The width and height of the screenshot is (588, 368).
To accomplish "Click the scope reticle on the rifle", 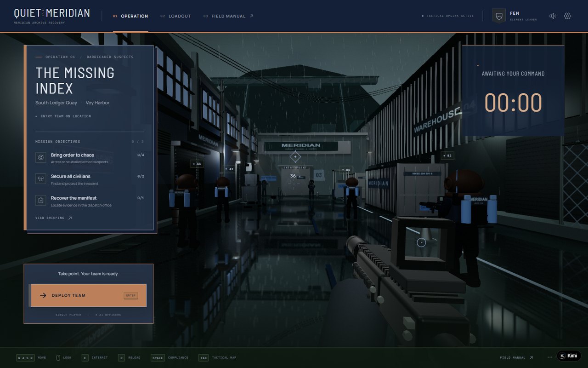I will click(421, 242).
